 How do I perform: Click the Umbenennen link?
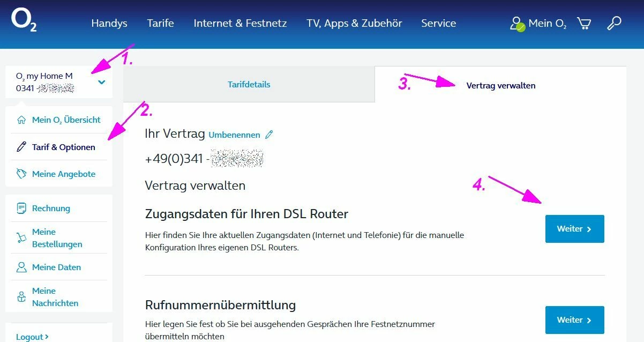[234, 135]
